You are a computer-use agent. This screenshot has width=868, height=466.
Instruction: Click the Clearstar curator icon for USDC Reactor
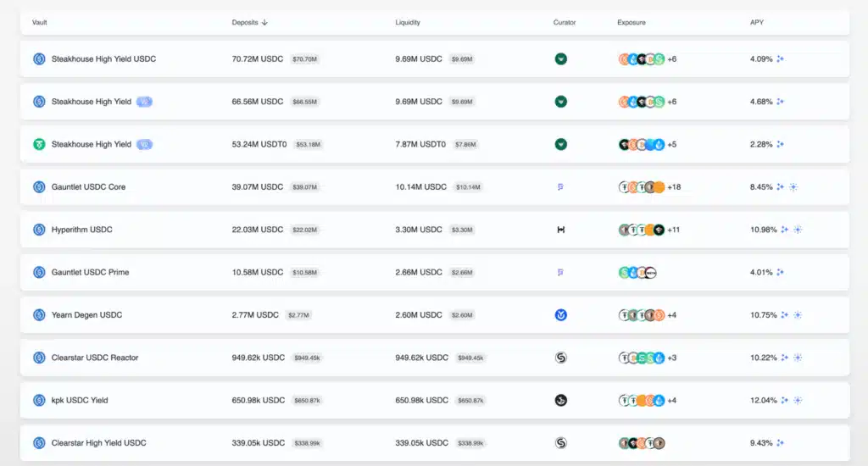point(560,358)
